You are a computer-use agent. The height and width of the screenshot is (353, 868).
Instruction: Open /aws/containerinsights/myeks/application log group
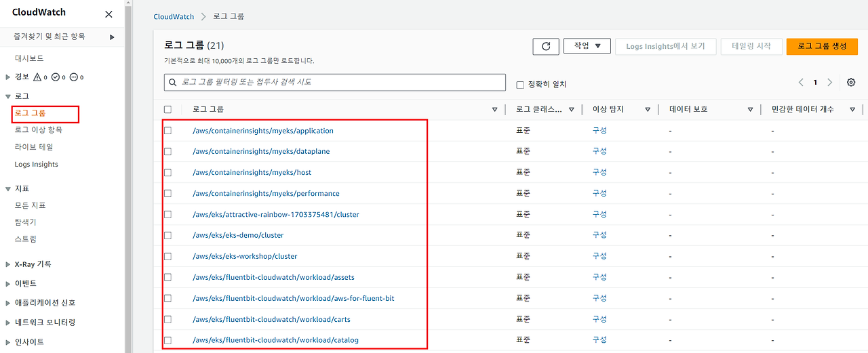[x=263, y=131]
